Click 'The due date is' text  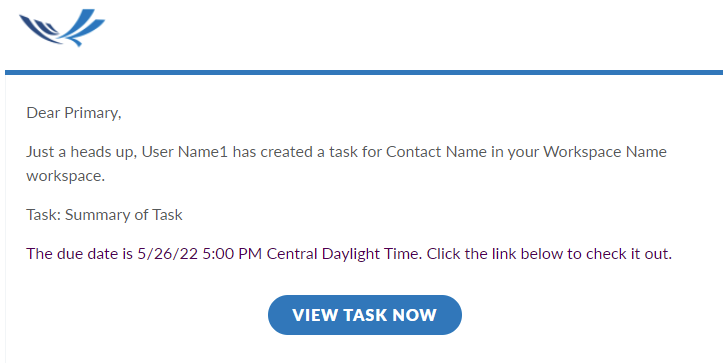(x=79, y=254)
